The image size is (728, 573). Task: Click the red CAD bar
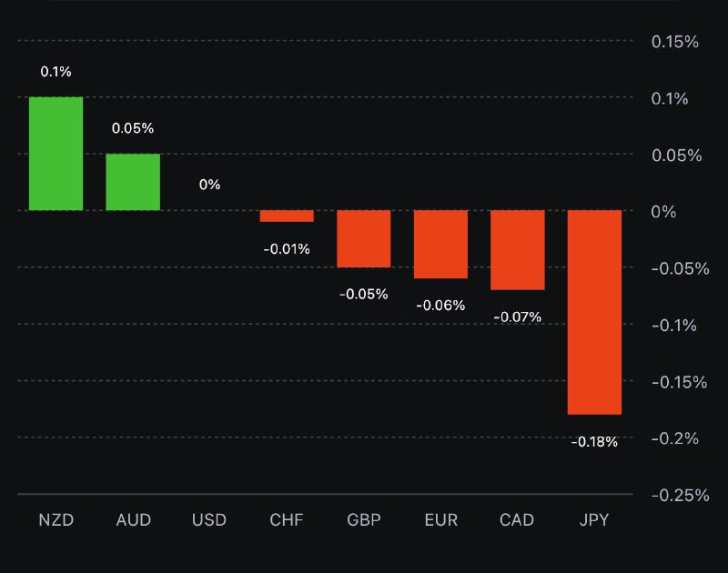517,250
